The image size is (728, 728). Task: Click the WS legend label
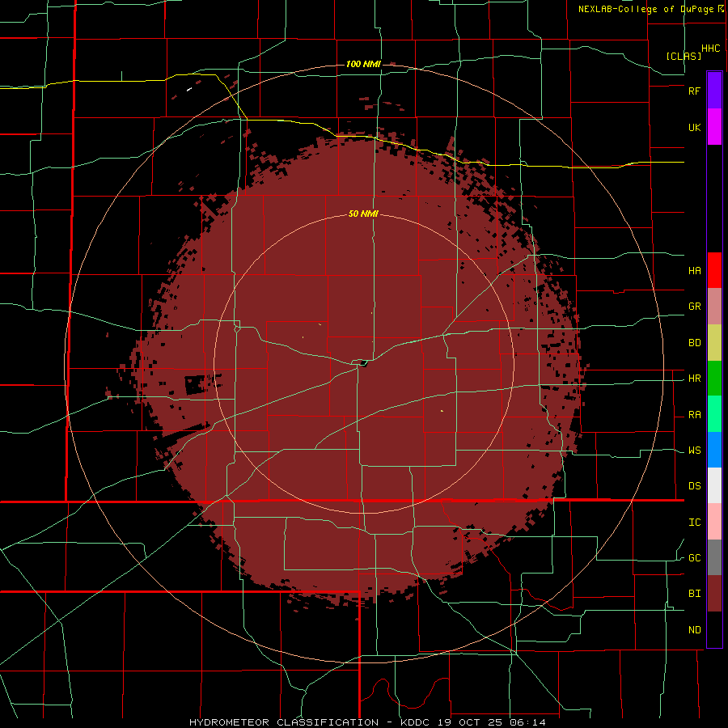[695, 451]
